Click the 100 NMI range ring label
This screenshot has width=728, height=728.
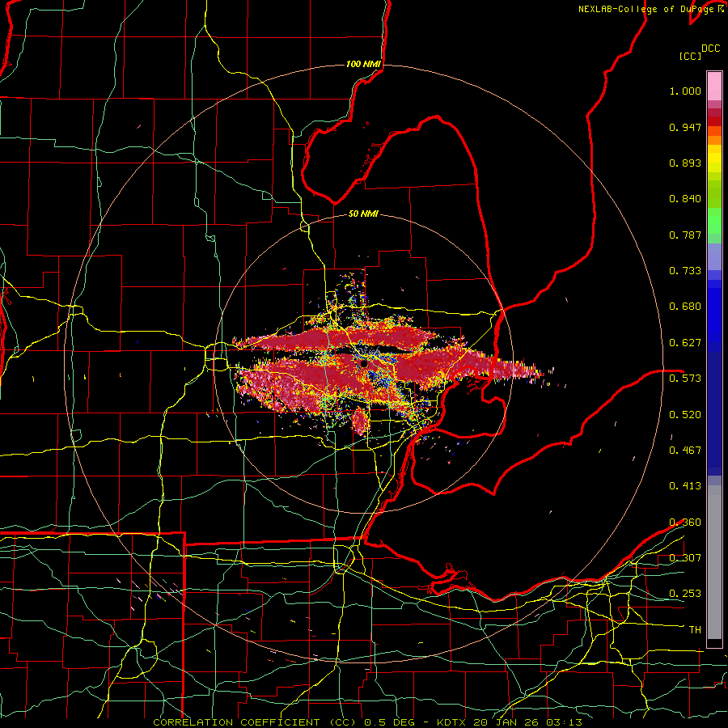pyautogui.click(x=363, y=64)
